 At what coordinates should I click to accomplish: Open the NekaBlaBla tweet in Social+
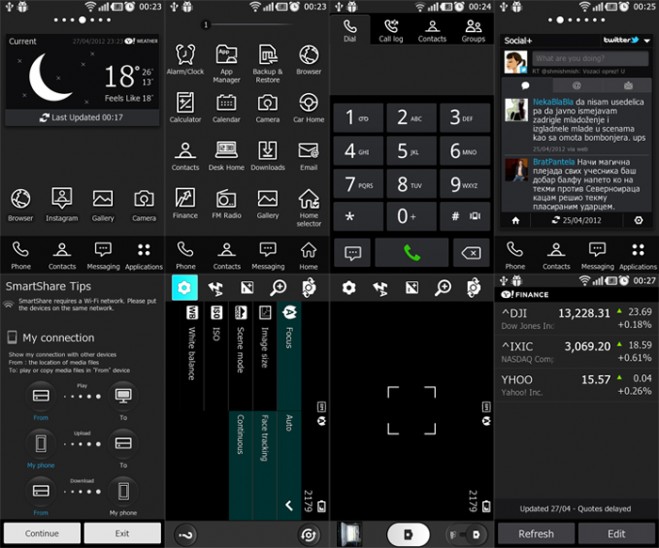tap(576, 125)
